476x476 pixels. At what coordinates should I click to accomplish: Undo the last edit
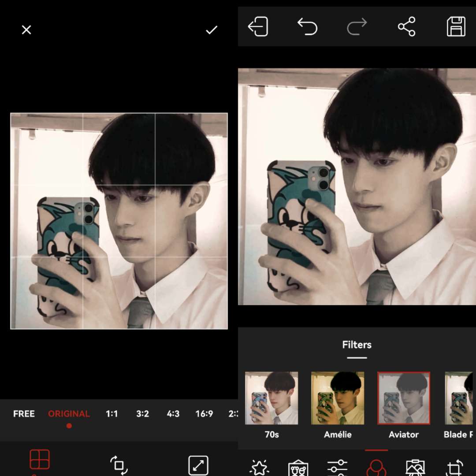[307, 27]
